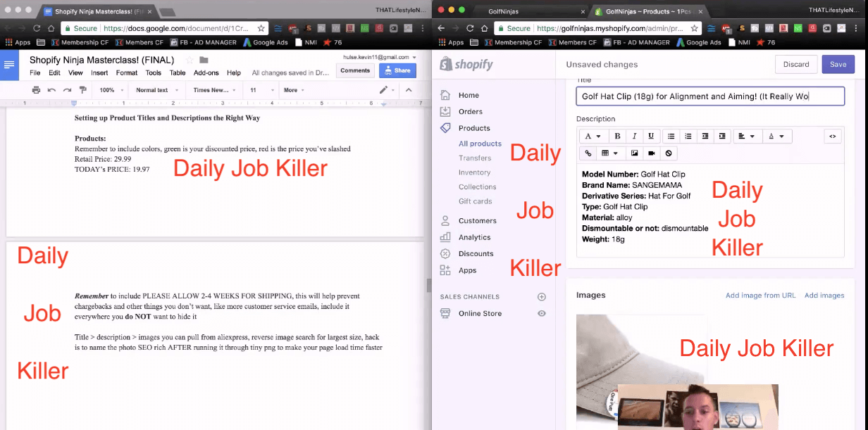
Task: Open the insert table dropdown in description editor
Action: point(609,153)
